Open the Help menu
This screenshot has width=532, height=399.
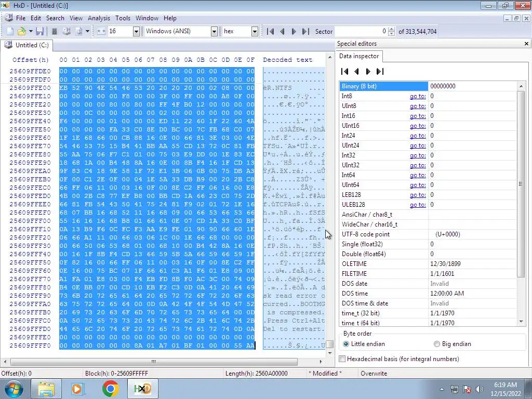(170, 18)
